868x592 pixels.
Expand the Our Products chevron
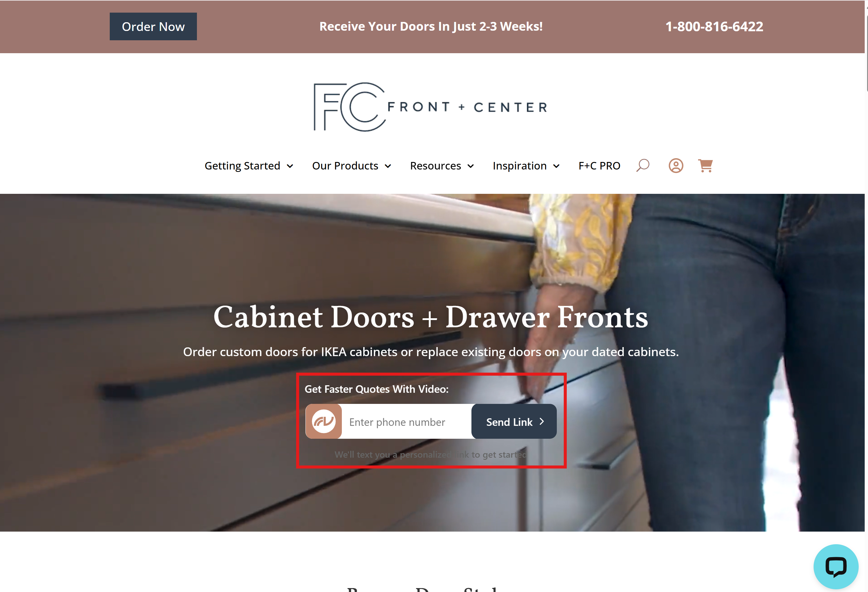point(388,166)
